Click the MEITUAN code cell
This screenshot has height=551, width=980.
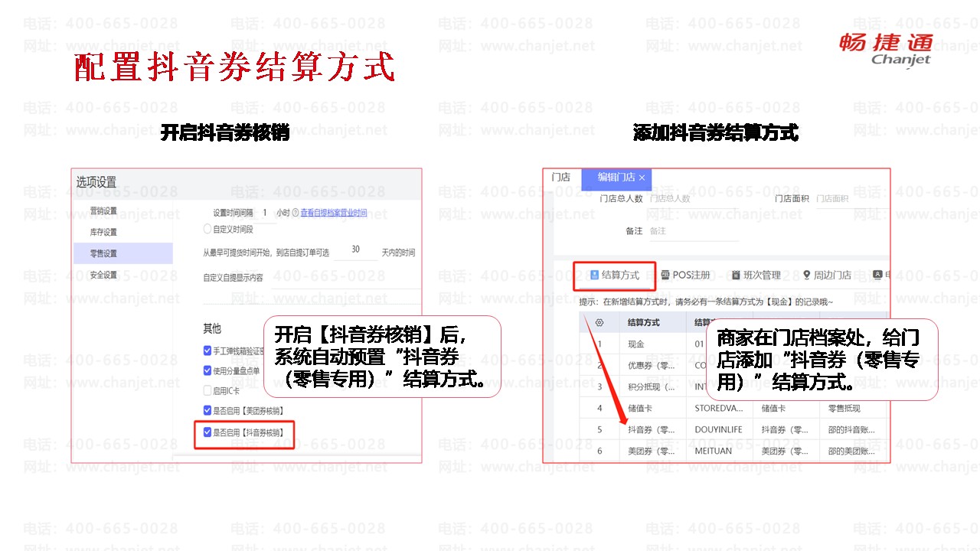pos(720,452)
